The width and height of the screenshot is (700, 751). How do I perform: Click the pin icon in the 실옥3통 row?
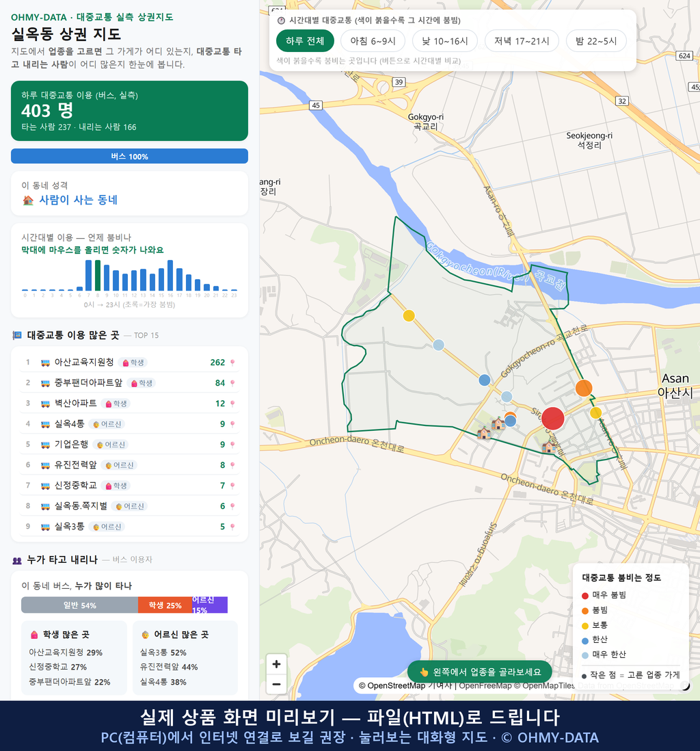[x=232, y=527]
